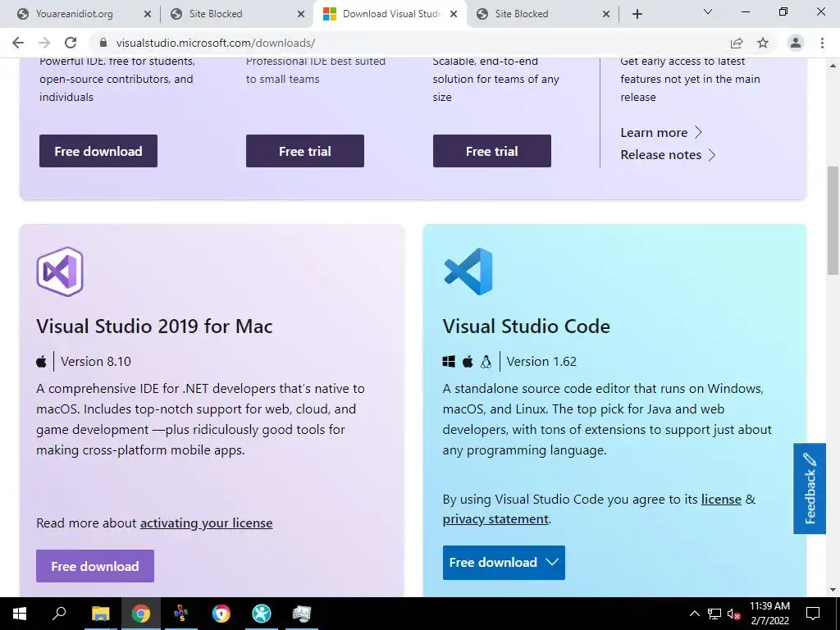Click Windows icon beside Version 1.62

click(449, 362)
